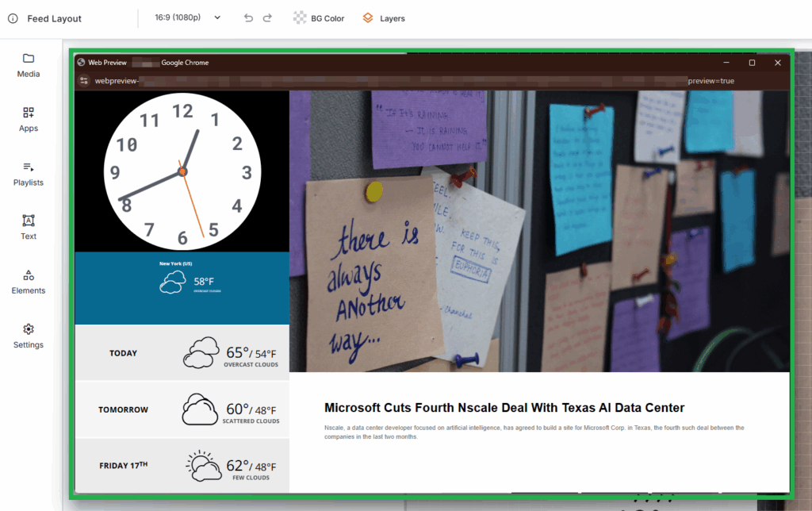Open the Apps panel
Screen dimensions: 812x511
point(29,119)
